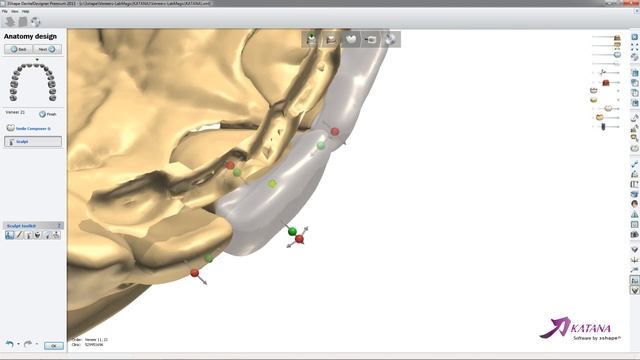This screenshot has height=360, width=640.
Task: Open the View menu
Action: (15, 11)
